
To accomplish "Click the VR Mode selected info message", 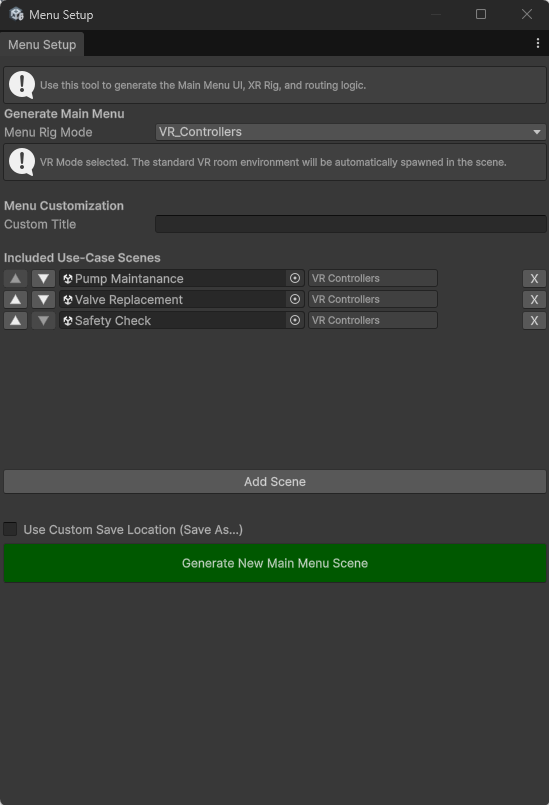I will click(x=273, y=162).
